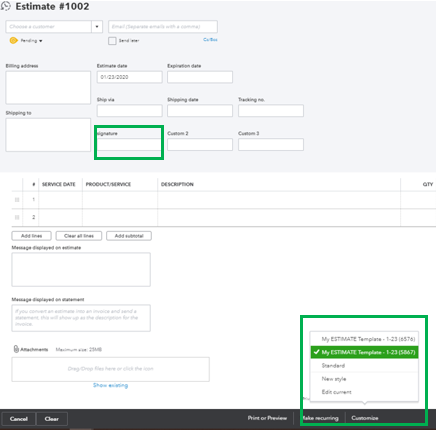Viewport: 436px width, 431px height.
Task: Click the Custom 3 field
Action: [271, 145]
